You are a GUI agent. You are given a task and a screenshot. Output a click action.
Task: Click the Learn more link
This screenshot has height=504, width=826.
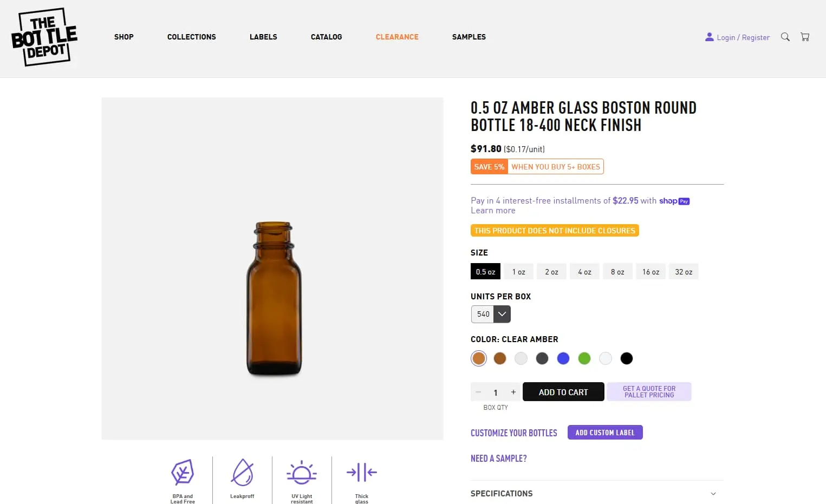pos(492,210)
